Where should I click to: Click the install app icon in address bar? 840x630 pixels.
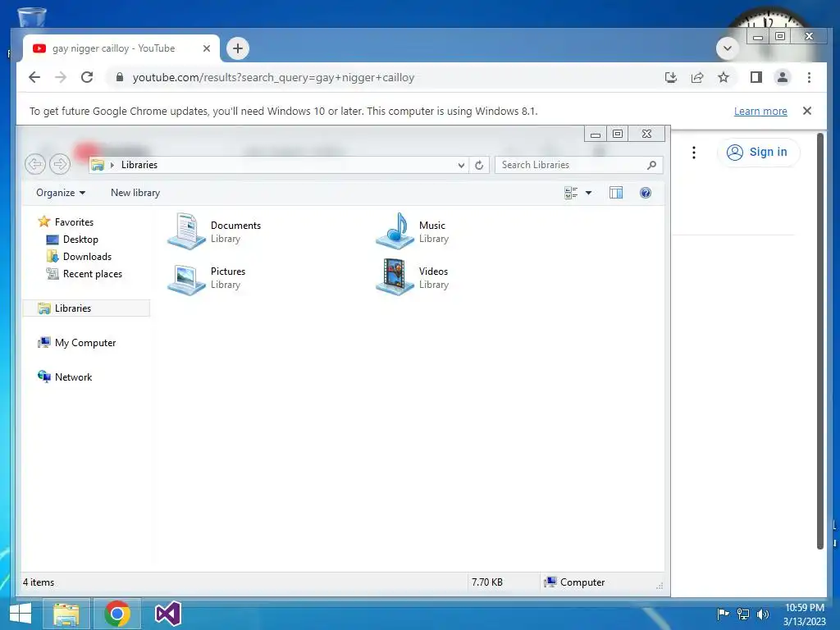pyautogui.click(x=671, y=77)
